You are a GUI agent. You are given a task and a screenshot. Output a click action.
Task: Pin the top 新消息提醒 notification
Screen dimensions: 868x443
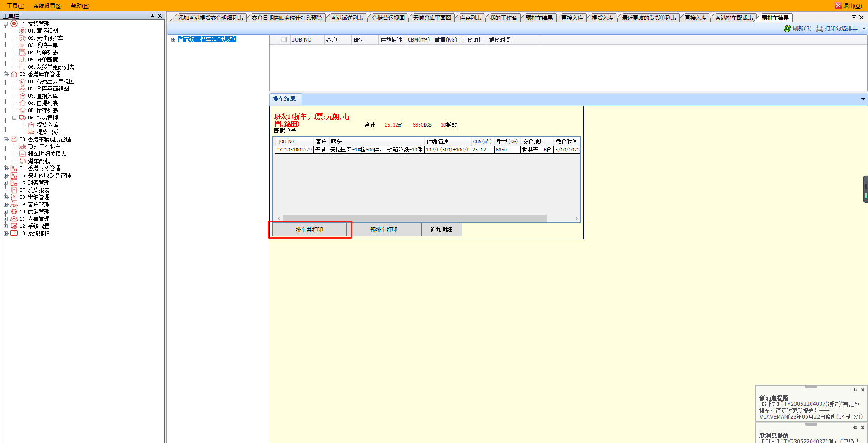click(x=855, y=390)
